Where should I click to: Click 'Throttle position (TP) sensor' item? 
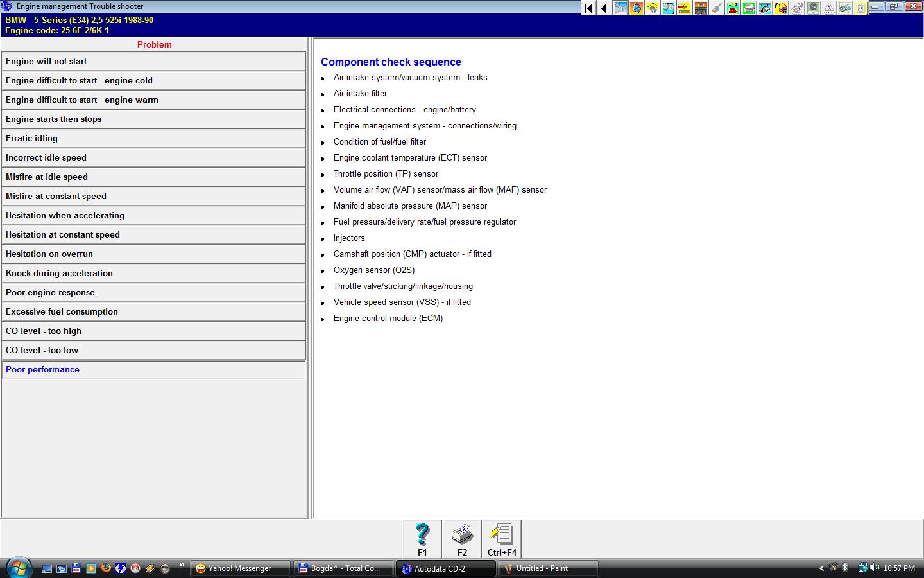[x=386, y=173]
